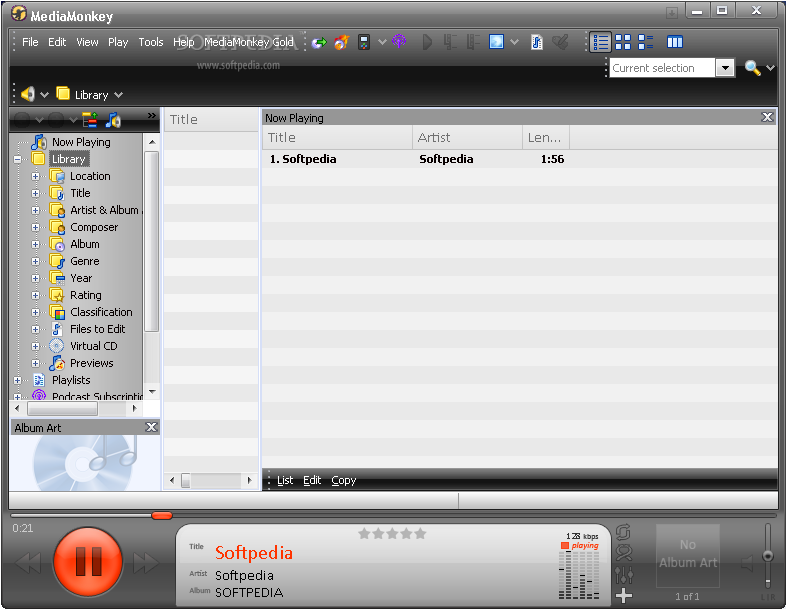Click the grayed-out tag edit icon
This screenshot has height=609, width=790.
pos(560,42)
